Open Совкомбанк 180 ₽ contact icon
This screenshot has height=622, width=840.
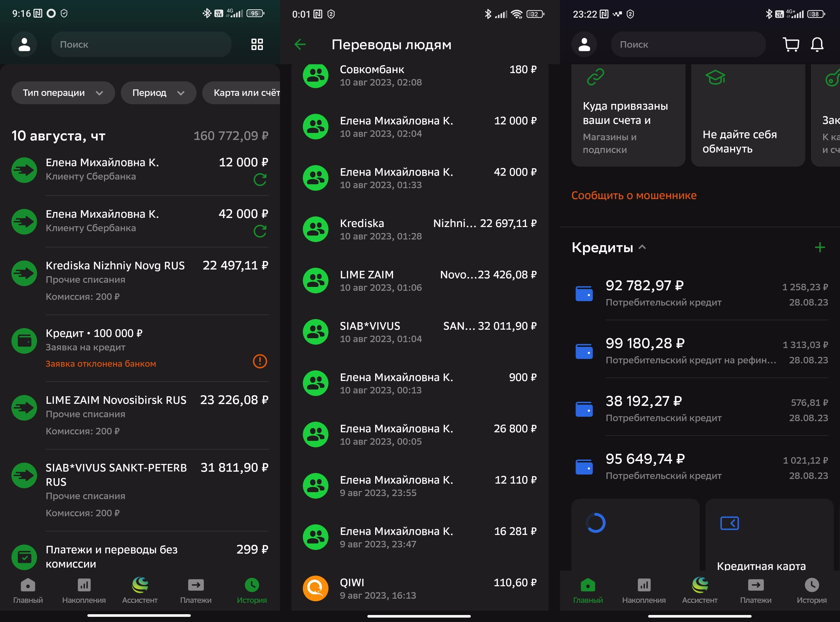point(316,75)
